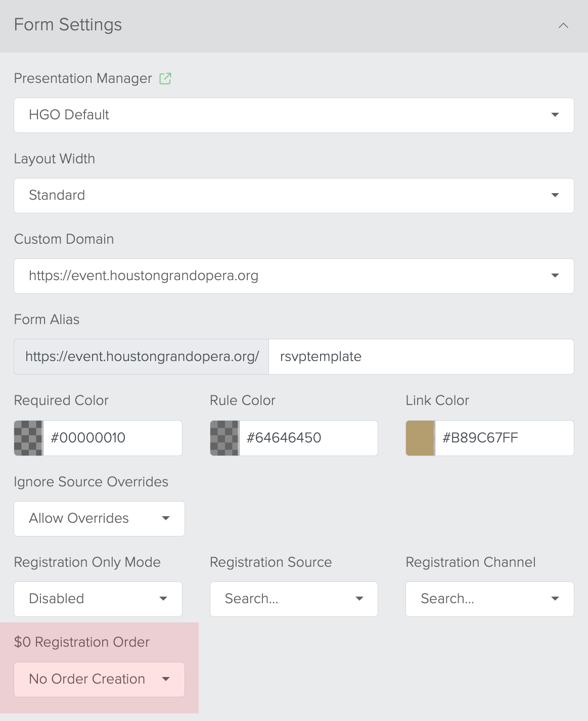Screen dimensions: 588x721
Task: Open the Registration Source search dropdown
Action: [294, 599]
